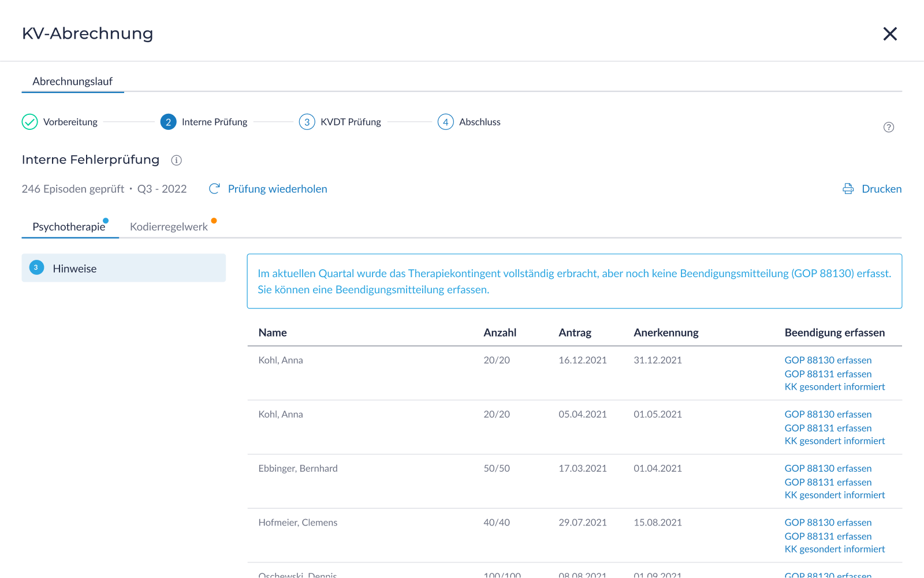GOP 88130 erfassen for Hofmeier, Clemens

pyautogui.click(x=828, y=523)
